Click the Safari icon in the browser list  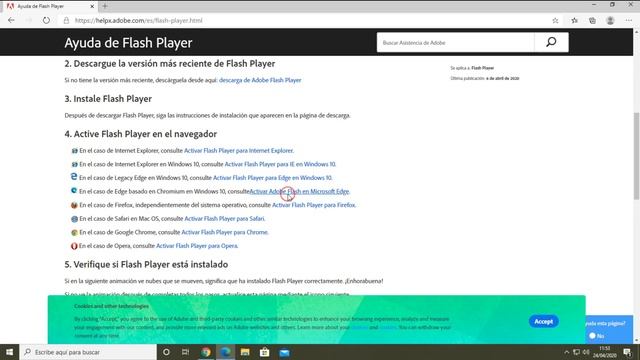74,219
